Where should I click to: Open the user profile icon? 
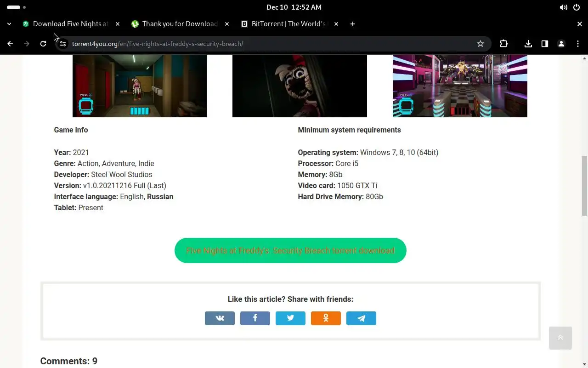[x=561, y=44]
